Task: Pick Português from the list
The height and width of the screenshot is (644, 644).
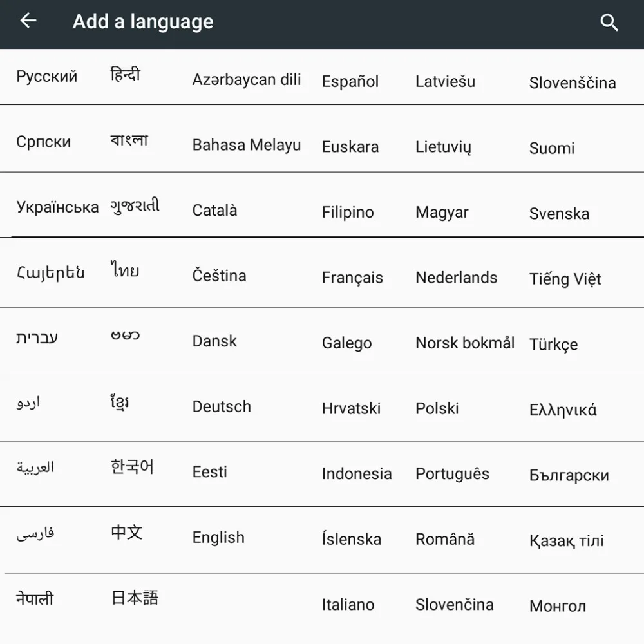Action: tap(452, 473)
